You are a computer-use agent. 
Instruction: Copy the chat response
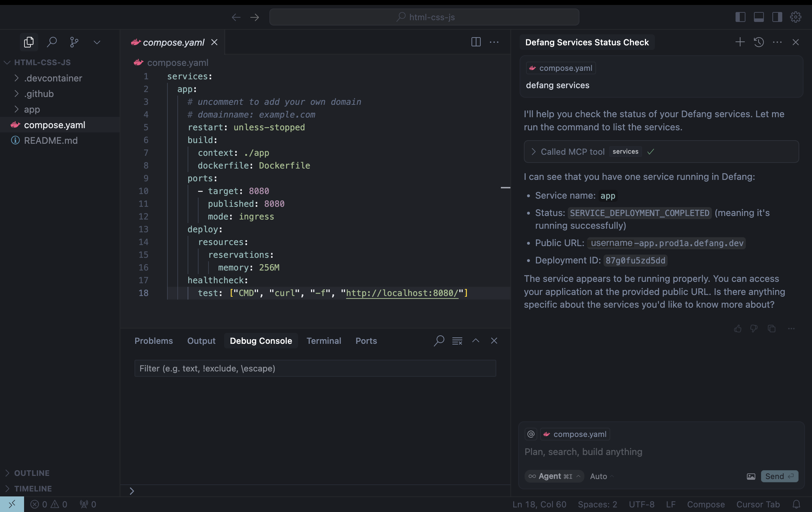click(772, 329)
